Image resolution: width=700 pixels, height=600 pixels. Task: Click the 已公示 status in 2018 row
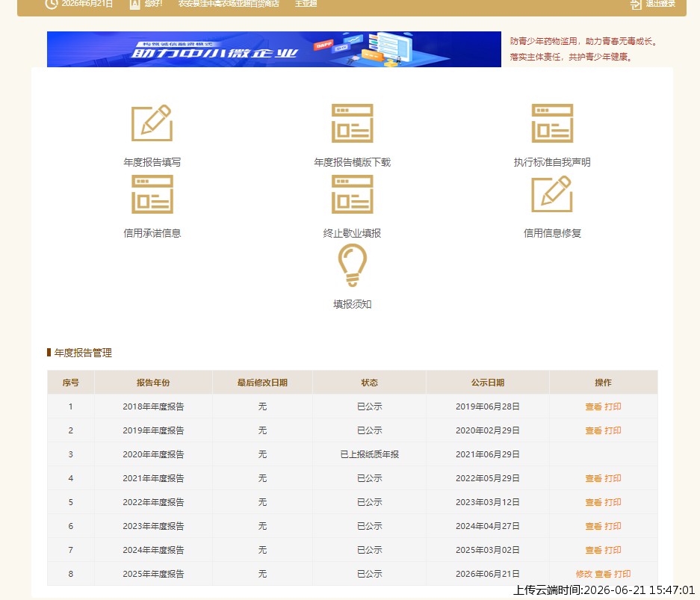(369, 406)
